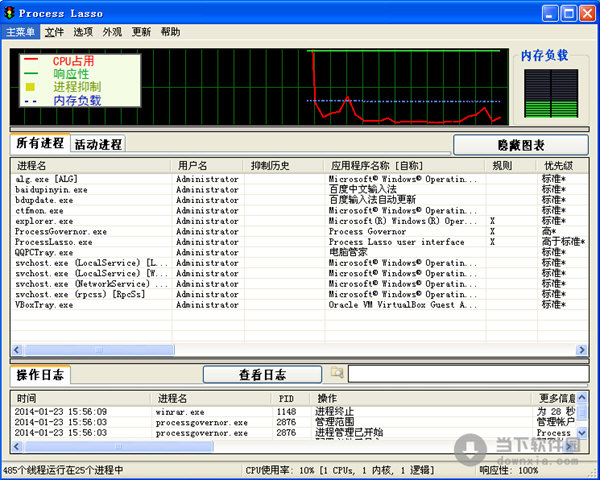Click the log search magnifier icon

click(x=337, y=372)
